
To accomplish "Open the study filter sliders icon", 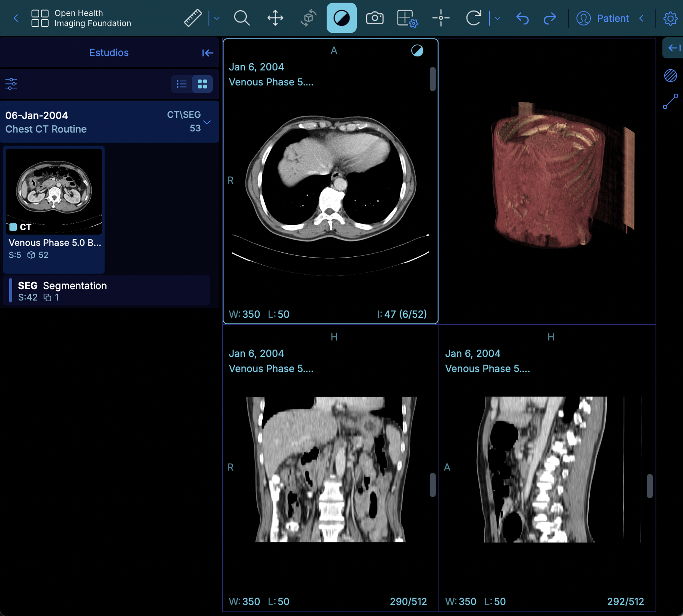I will point(11,84).
